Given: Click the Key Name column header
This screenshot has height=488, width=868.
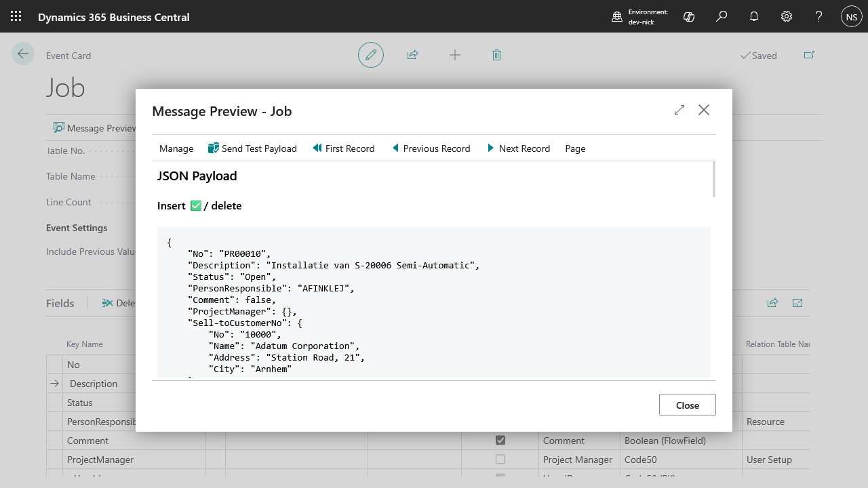Looking at the screenshot, I should (x=85, y=344).
